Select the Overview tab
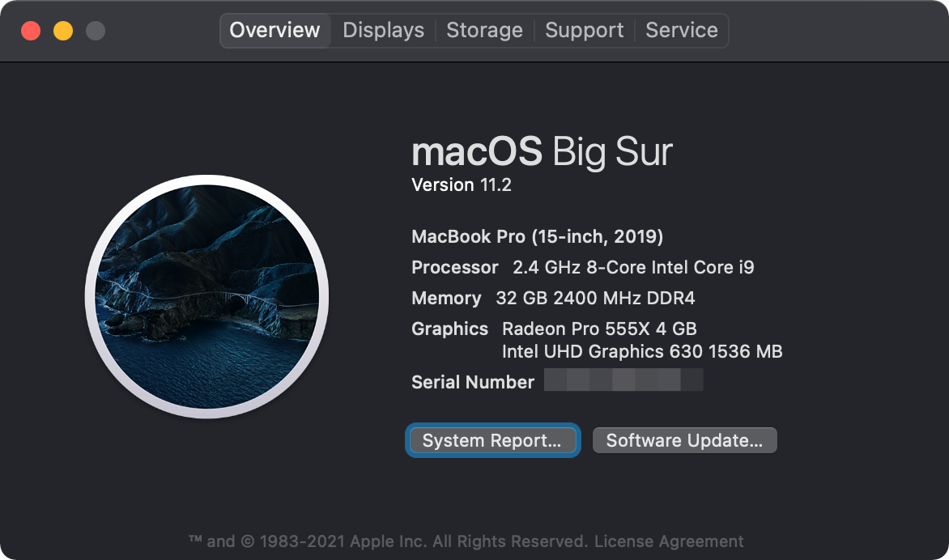This screenshot has height=560, width=949. pos(274,30)
